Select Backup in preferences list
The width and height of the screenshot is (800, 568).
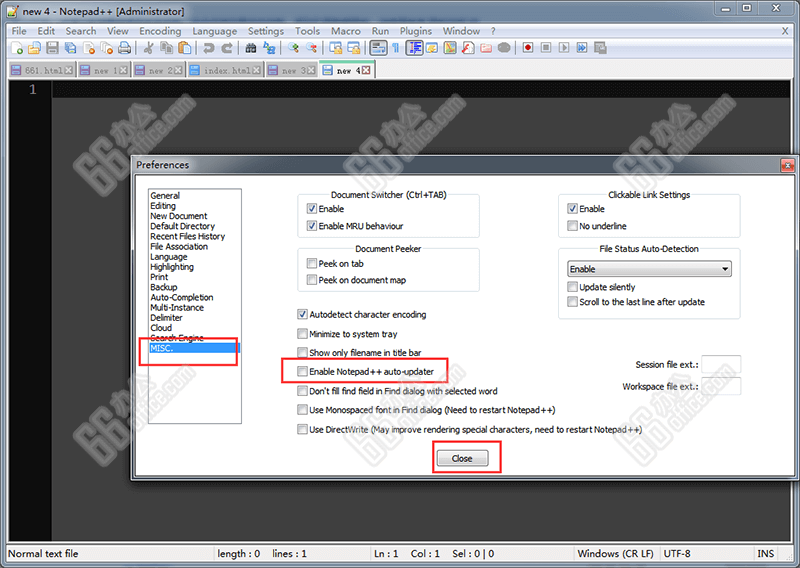(164, 287)
